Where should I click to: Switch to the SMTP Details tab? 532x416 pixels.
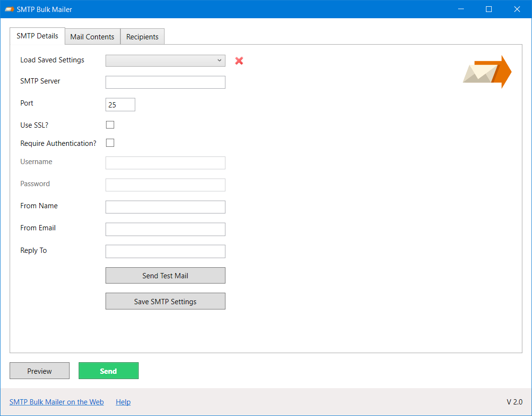pyautogui.click(x=37, y=36)
